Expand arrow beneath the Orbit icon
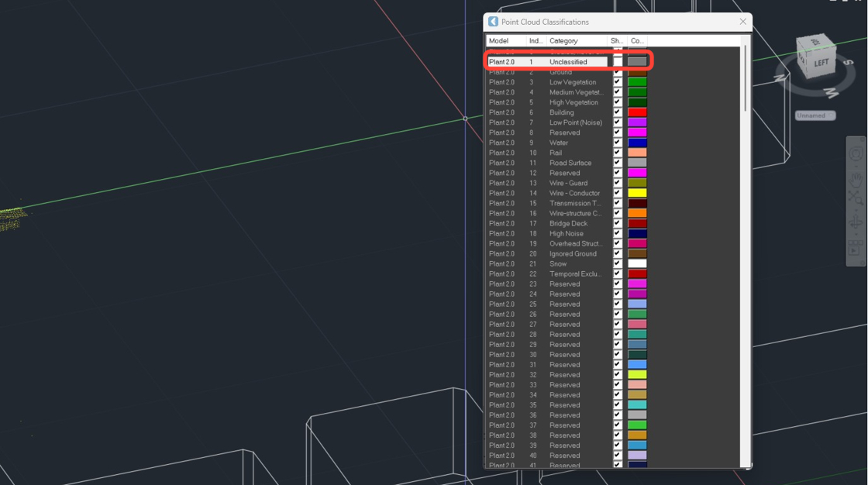Image resolution: width=868 pixels, height=485 pixels. coord(856,234)
